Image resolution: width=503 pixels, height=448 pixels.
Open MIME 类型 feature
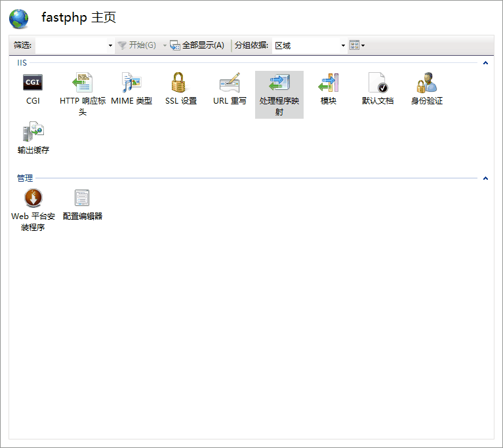131,83
